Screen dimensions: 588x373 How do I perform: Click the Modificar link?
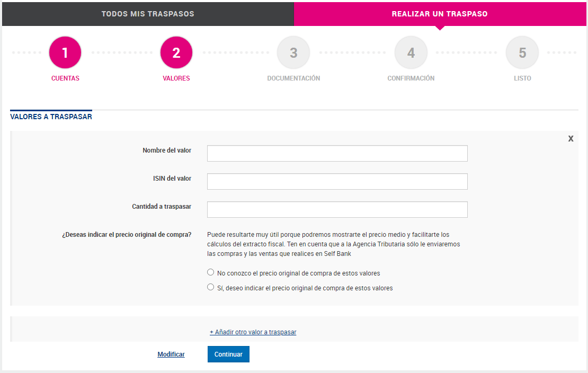(171, 354)
